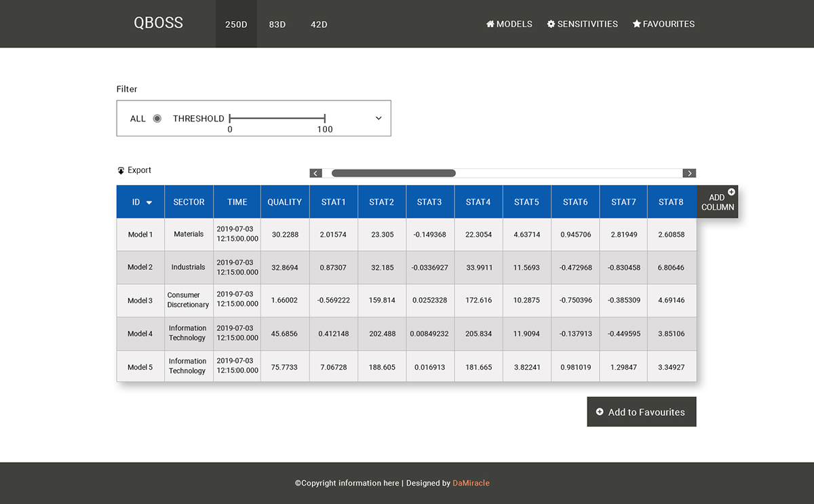Click the STAT5 column header
The width and height of the screenshot is (814, 504).
[527, 202]
